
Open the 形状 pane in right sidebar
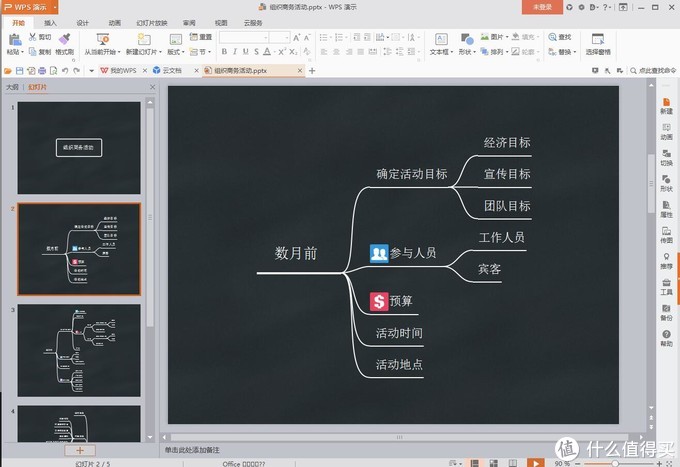tap(667, 183)
